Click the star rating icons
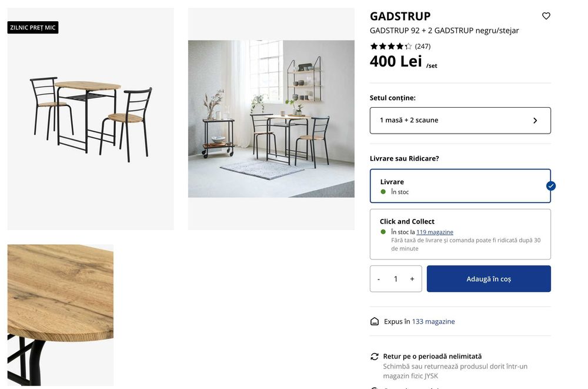 pyautogui.click(x=390, y=46)
